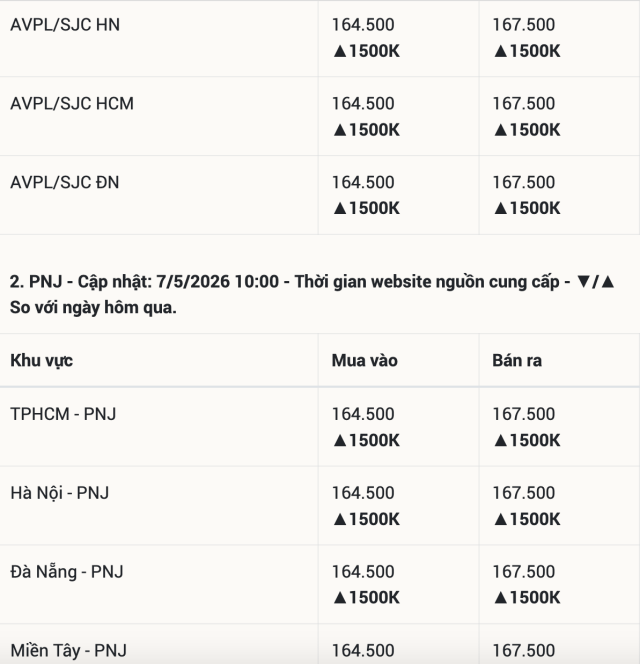Select the Hà Nội - PNJ row label
Viewport: 640px width, 664px height.
(60, 493)
